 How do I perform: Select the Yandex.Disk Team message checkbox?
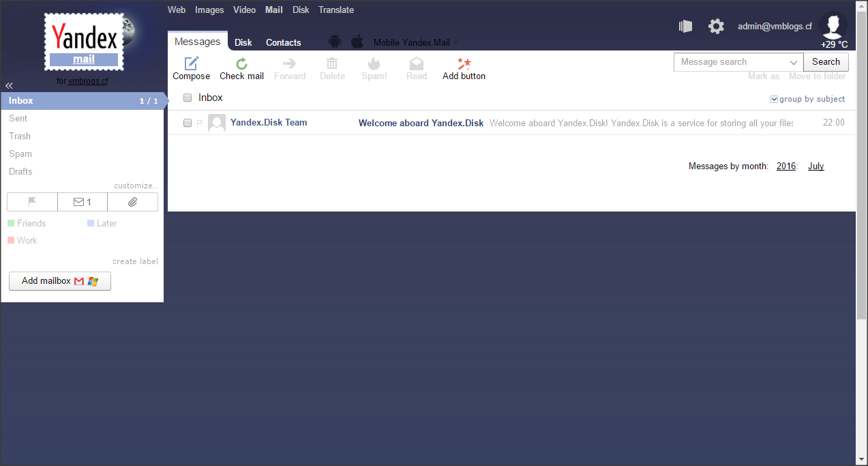coord(188,123)
